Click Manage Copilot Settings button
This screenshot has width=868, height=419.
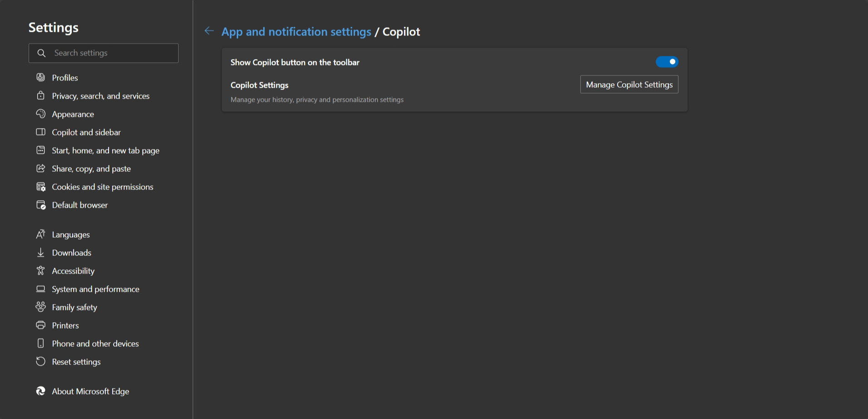(629, 84)
